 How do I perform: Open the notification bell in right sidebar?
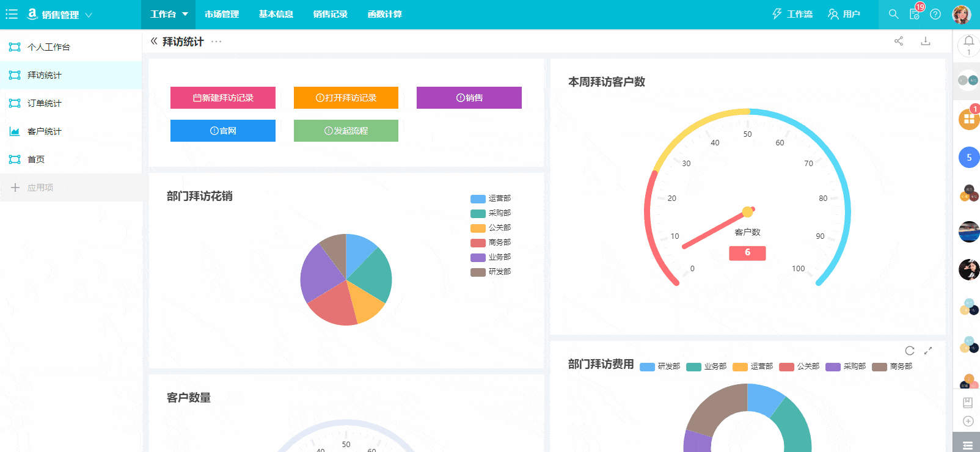point(968,42)
